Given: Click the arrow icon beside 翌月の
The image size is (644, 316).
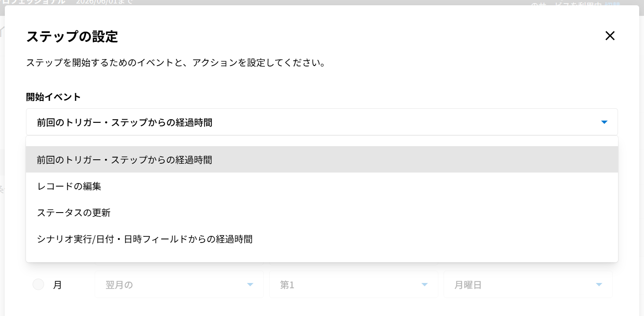Looking at the screenshot, I should point(250,285).
